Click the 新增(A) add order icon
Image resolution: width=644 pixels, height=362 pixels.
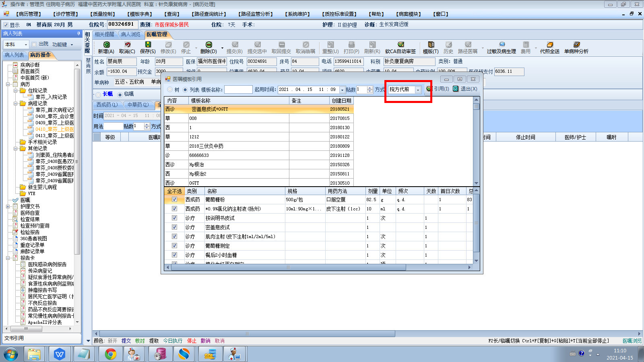pos(106,45)
